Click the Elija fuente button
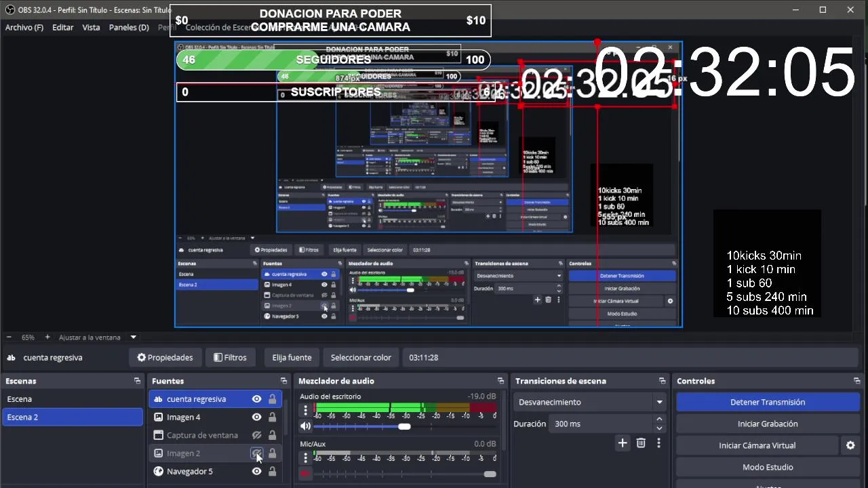 [292, 357]
